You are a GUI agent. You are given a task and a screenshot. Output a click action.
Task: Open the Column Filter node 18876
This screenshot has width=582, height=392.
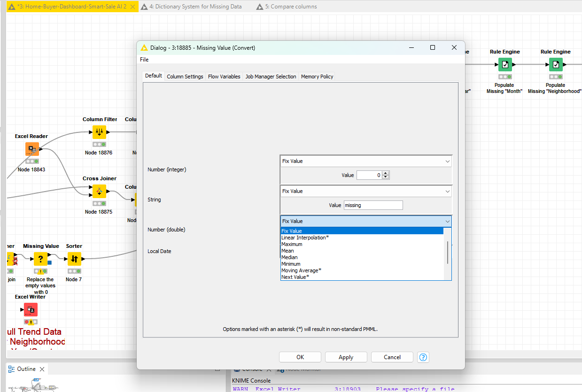coord(99,132)
